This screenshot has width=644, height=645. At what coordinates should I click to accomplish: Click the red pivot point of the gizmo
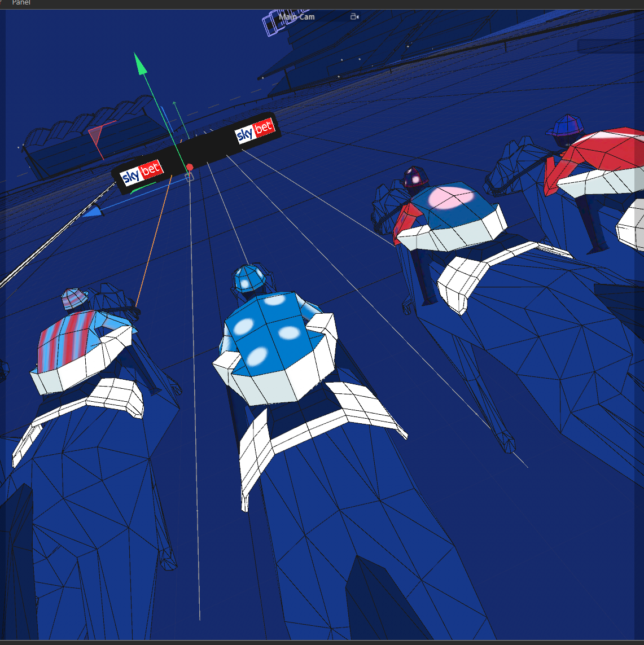point(190,167)
